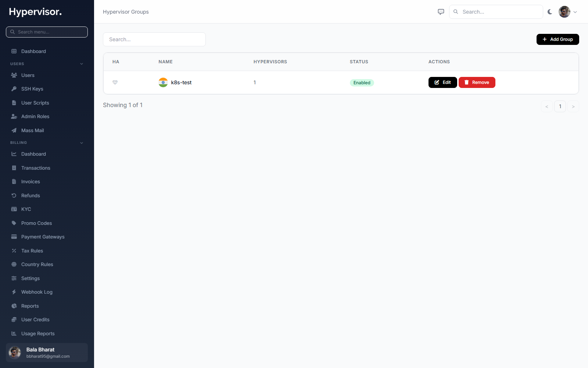
Task: Navigate to Users menu label
Action: pos(28,75)
